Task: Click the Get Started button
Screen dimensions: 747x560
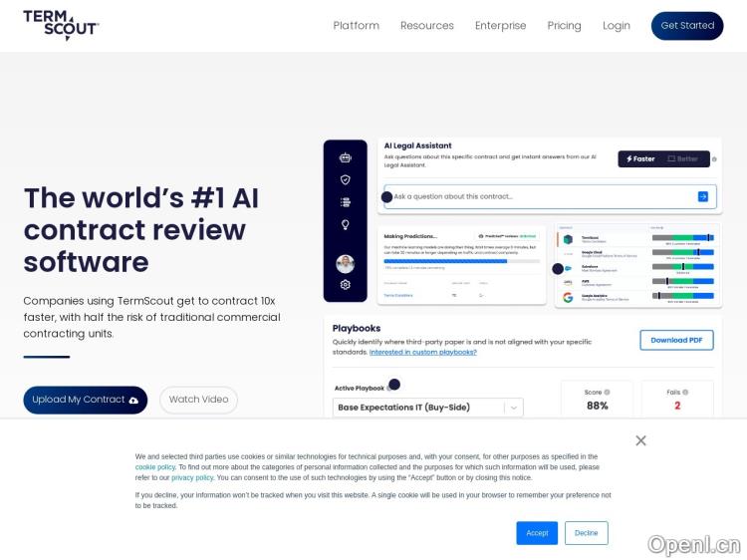Action: [x=687, y=26]
